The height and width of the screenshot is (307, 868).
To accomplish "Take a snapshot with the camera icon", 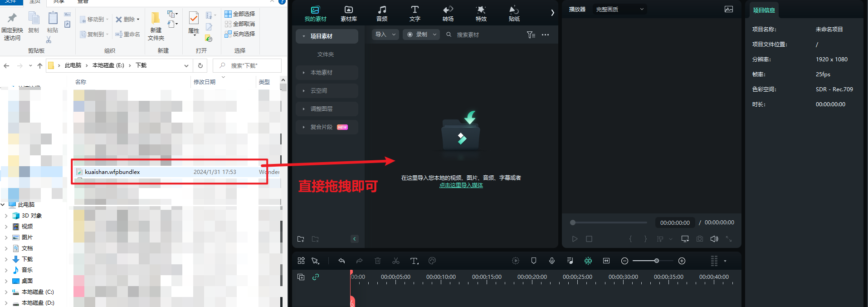I will click(x=700, y=239).
